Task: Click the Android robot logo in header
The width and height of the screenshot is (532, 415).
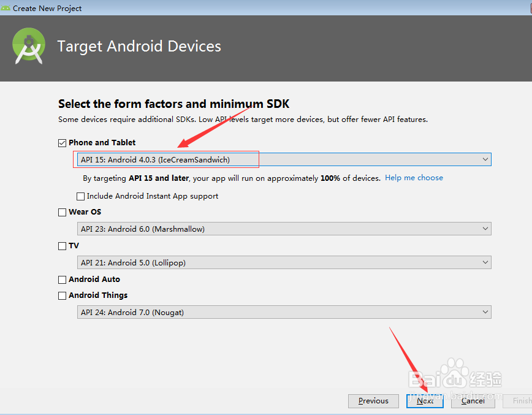Action: pyautogui.click(x=29, y=46)
